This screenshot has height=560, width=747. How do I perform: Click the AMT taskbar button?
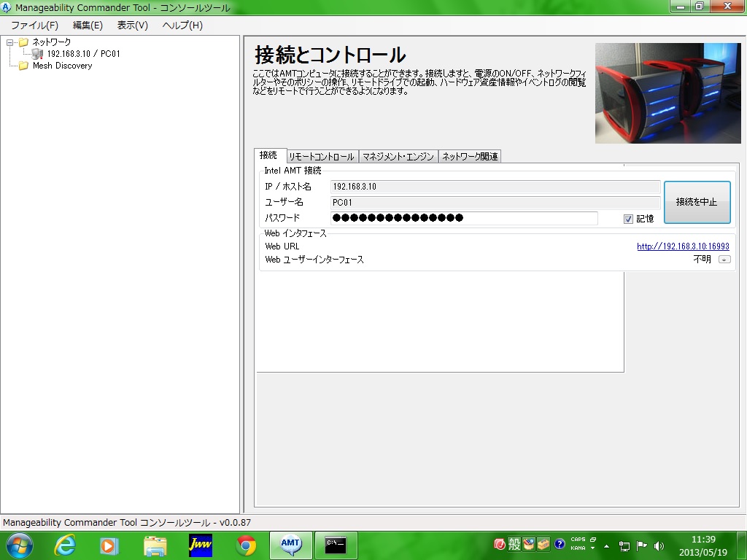[290, 545]
